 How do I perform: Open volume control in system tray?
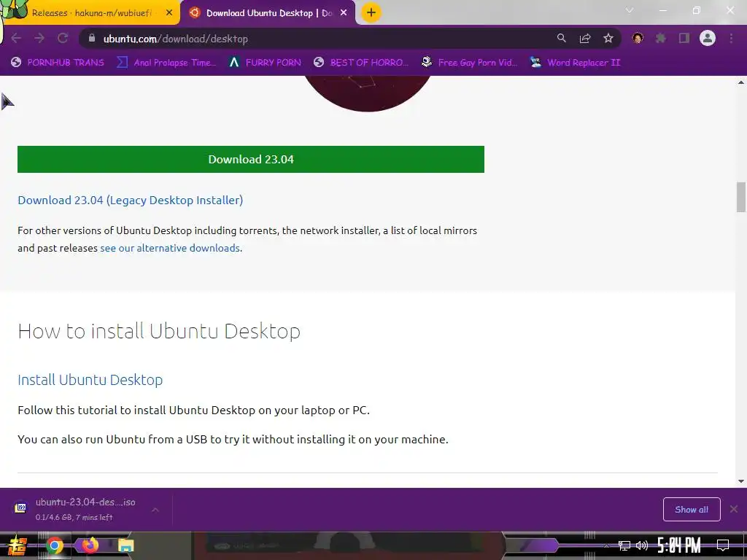(642, 545)
